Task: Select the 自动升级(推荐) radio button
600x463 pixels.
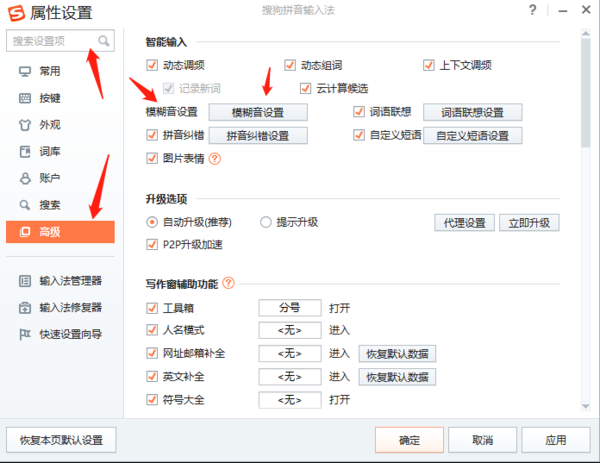Action: coord(152,222)
